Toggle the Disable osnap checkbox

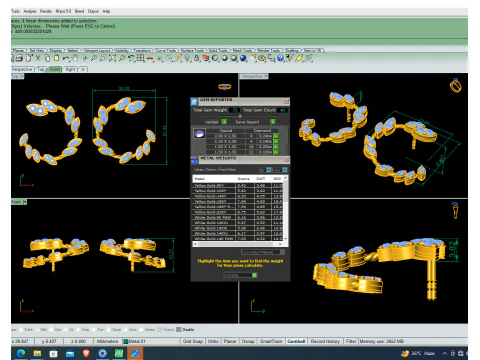tap(179, 330)
